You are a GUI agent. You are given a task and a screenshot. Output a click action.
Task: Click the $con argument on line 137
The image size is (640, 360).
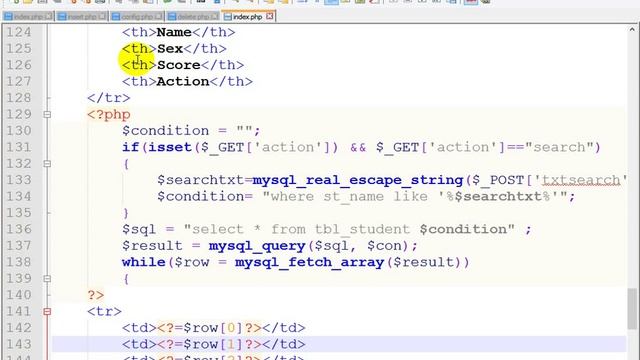pos(384,246)
